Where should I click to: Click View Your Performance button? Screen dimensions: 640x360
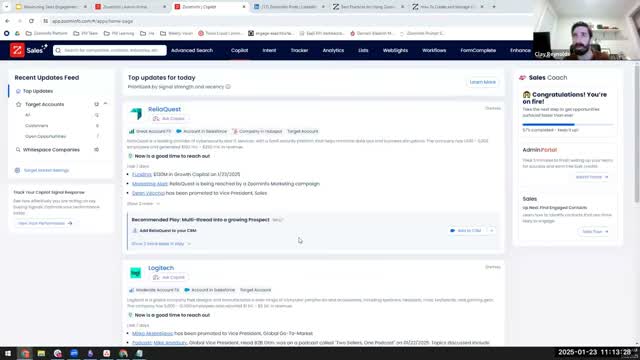(x=45, y=223)
